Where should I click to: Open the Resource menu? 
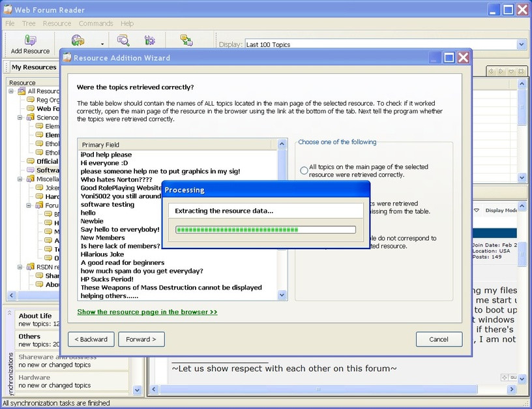57,23
